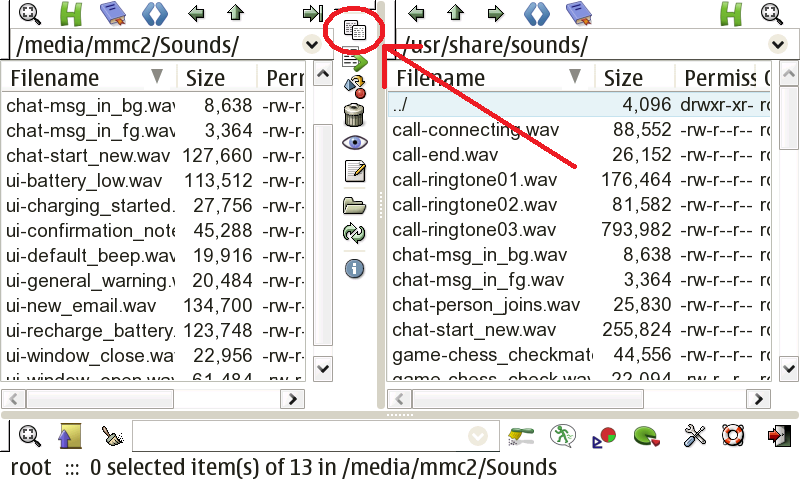Image resolution: width=800 pixels, height=480 pixels.
Task: Click the command line input field
Action: [298, 436]
